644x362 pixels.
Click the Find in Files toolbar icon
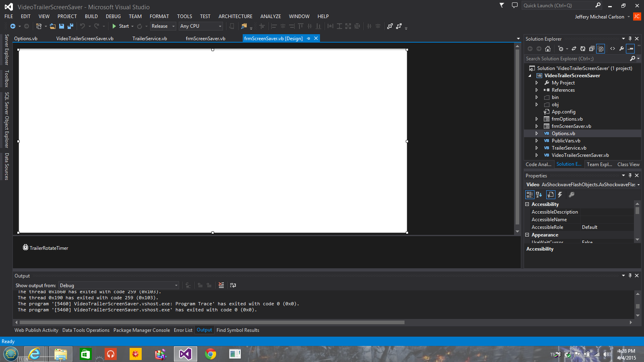244,26
